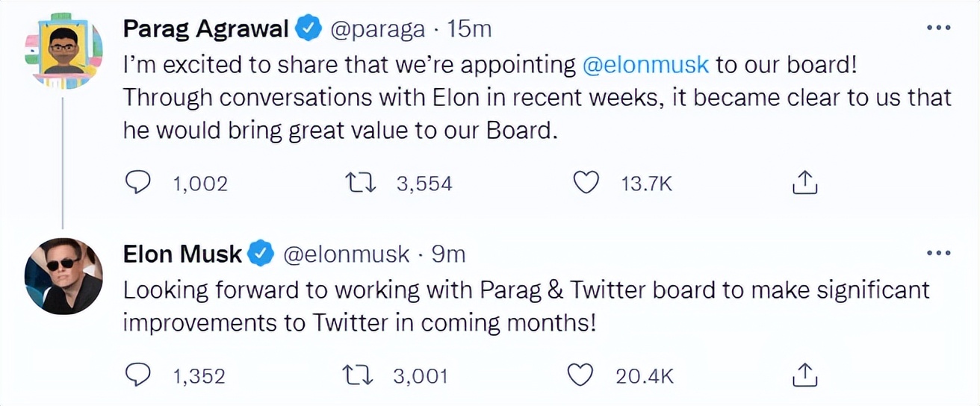Open more options on Parag's tweet
The height and width of the screenshot is (406, 980).
pos(937,28)
